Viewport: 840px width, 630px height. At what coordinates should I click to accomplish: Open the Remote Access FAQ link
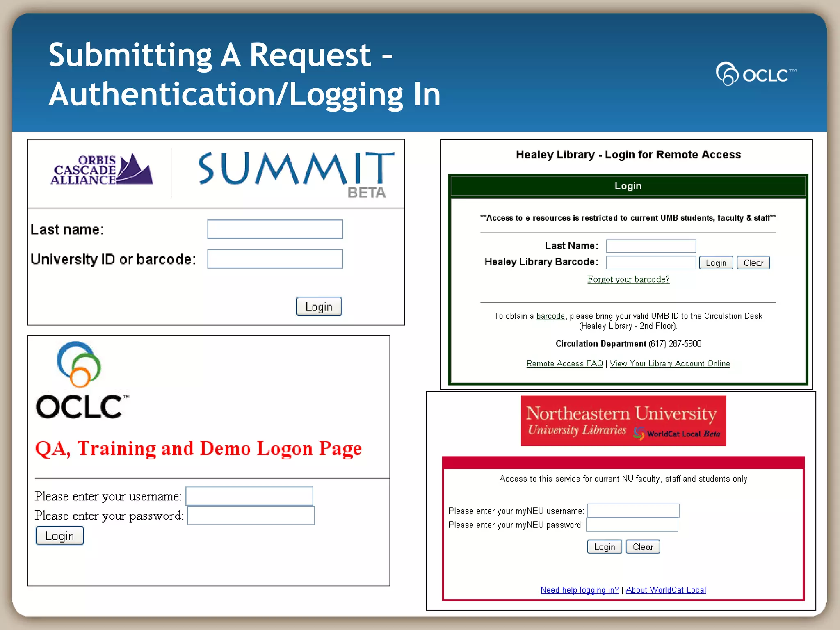(564, 363)
